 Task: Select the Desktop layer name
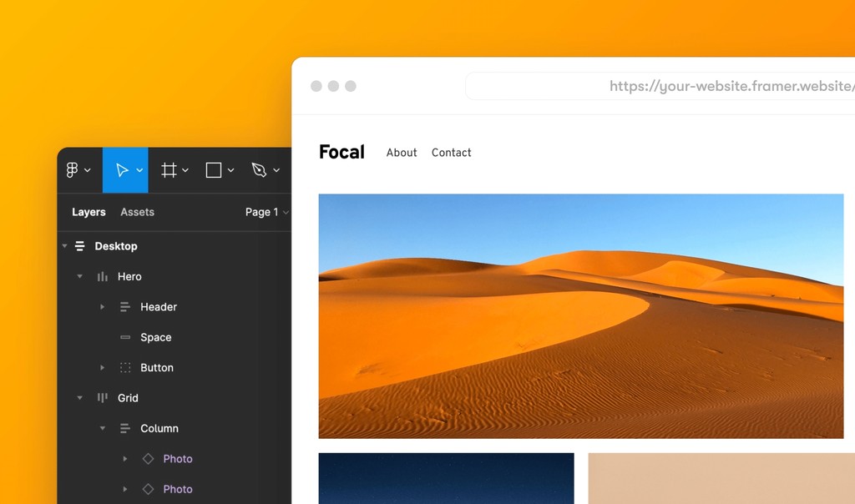(x=116, y=246)
